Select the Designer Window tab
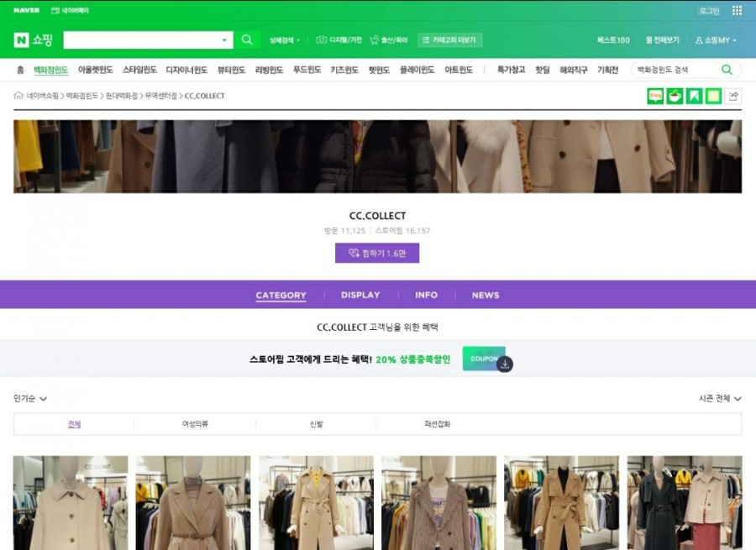 186,70
